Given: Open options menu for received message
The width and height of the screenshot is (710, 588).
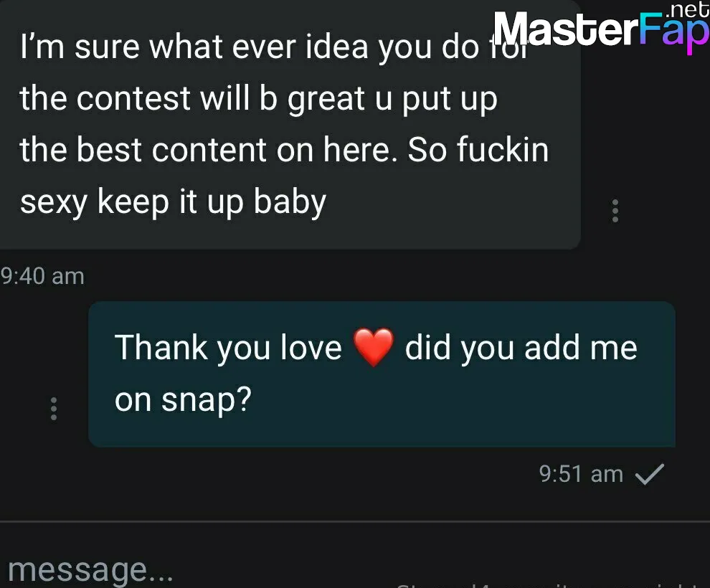Looking at the screenshot, I should (615, 211).
